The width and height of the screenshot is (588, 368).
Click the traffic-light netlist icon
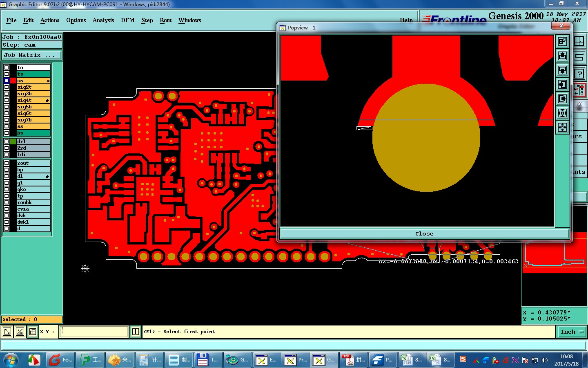click(x=579, y=90)
